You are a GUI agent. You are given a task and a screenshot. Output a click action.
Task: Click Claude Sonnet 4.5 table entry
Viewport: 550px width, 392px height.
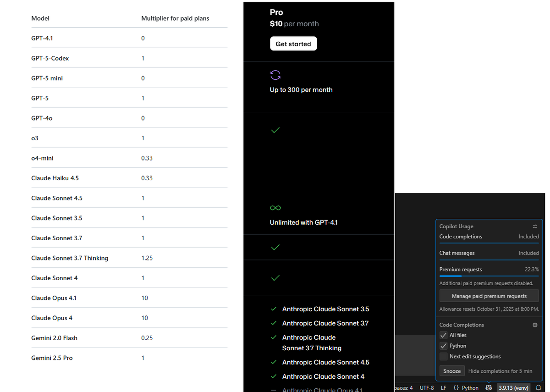tap(57, 198)
